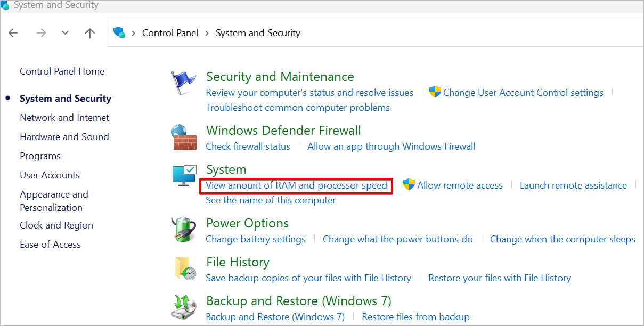Open Check firewall status link
Screen dimensions: 644x326
click(248, 146)
